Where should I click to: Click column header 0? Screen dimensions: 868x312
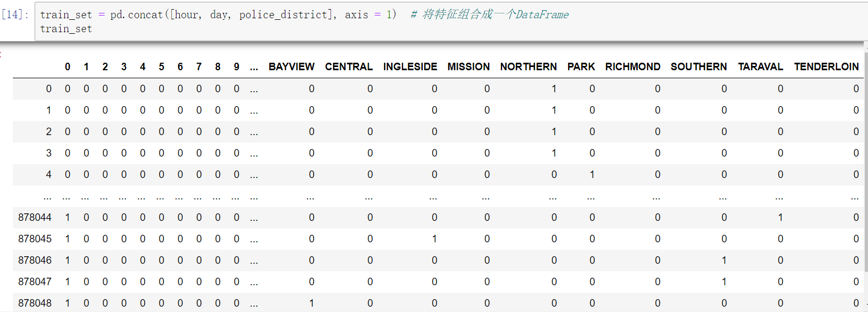click(68, 67)
